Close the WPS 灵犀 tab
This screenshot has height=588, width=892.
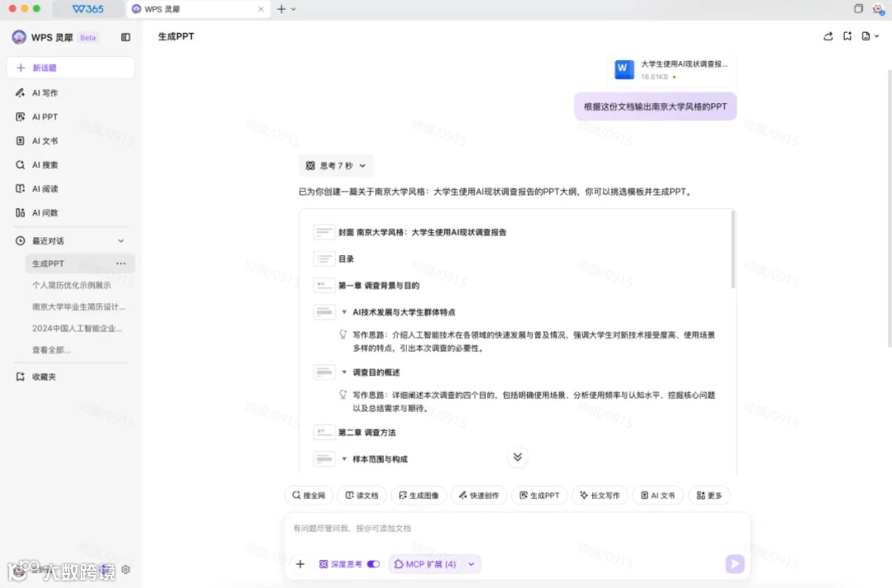260,9
